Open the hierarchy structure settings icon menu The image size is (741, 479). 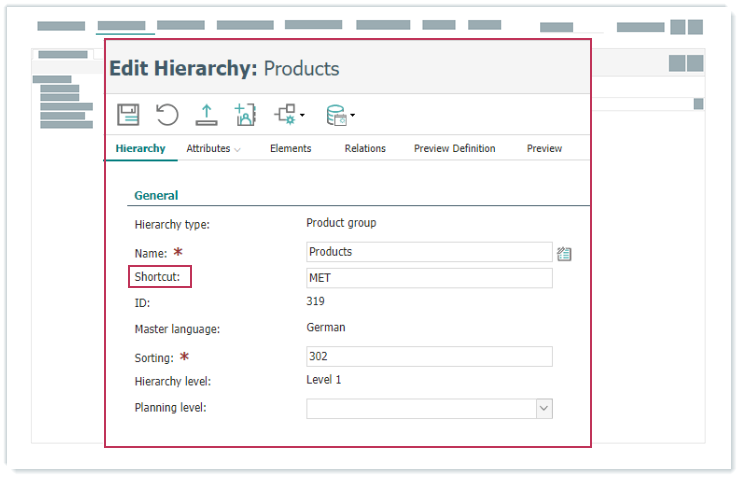coord(290,115)
